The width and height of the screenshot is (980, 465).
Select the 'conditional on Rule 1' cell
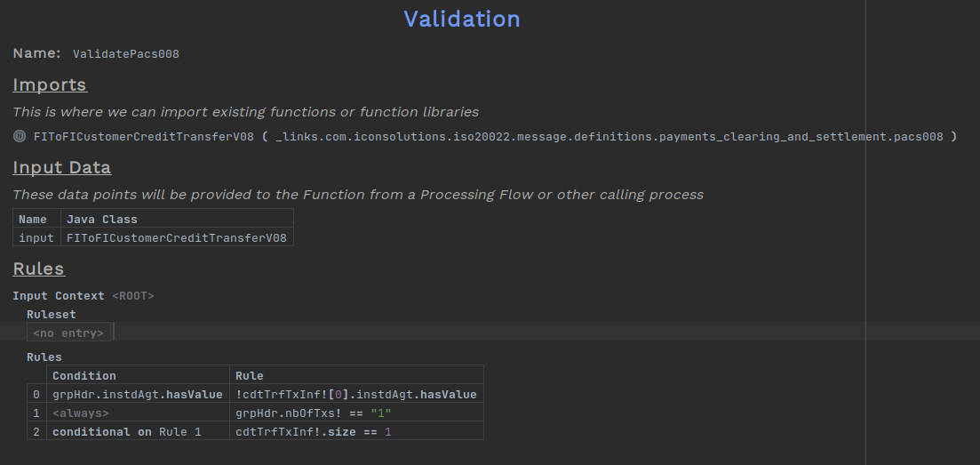pos(127,431)
